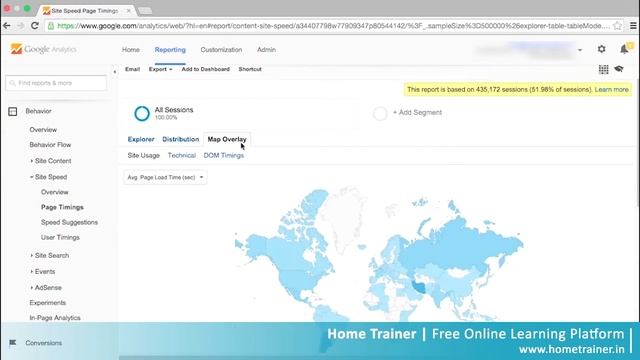The image size is (640, 360).
Task: Open the settings gear icon
Action: click(x=602, y=49)
